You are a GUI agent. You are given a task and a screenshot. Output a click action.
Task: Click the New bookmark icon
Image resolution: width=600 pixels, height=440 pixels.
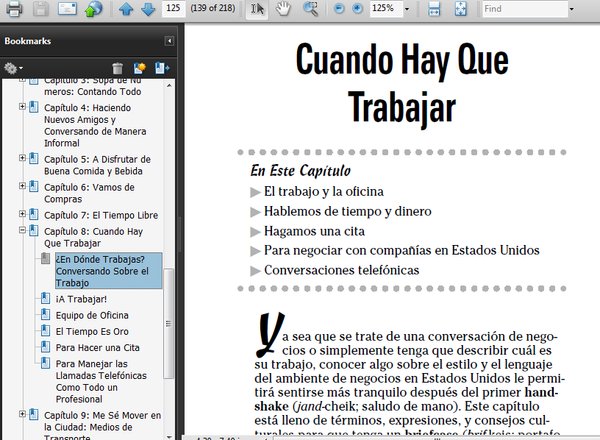[140, 68]
